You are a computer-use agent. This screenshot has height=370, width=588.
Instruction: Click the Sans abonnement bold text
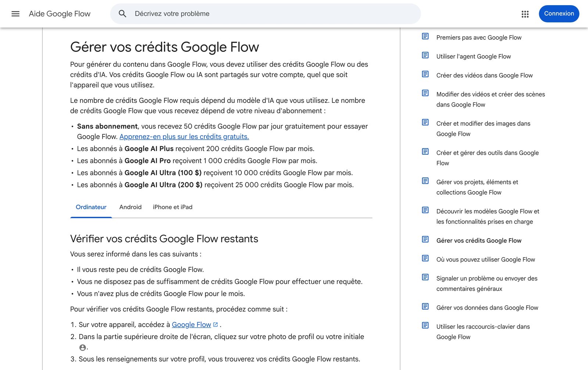[107, 126]
